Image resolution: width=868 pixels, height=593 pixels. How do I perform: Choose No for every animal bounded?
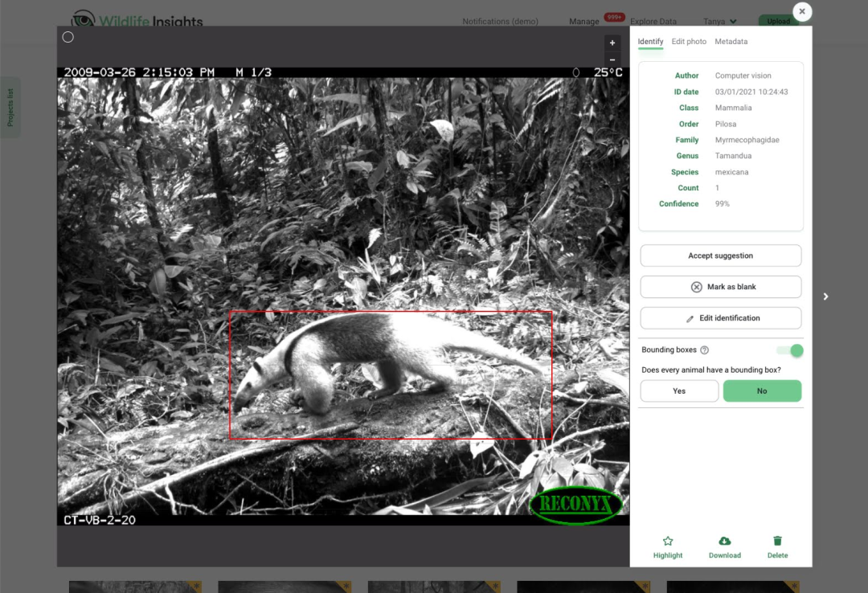[x=762, y=391]
